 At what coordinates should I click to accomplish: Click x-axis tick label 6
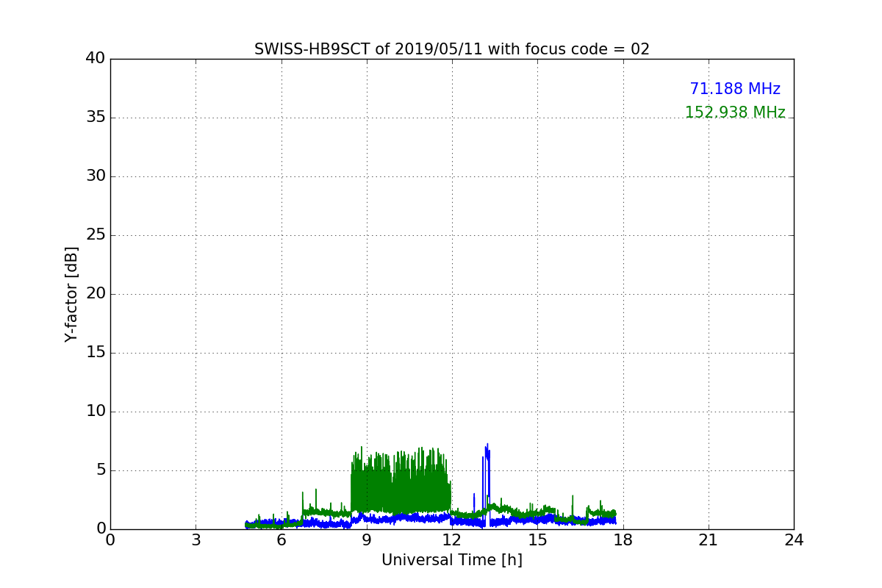pyautogui.click(x=282, y=539)
